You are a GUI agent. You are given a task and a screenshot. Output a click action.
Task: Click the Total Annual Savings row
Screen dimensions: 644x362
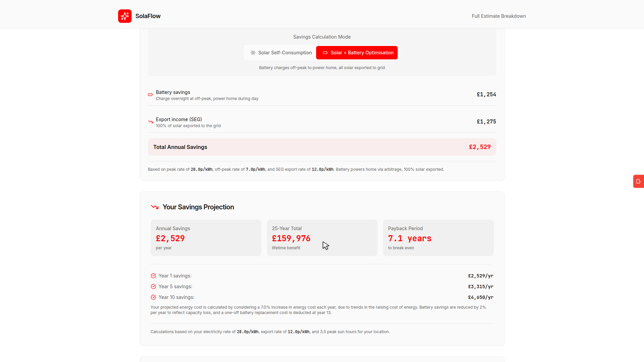point(322,147)
